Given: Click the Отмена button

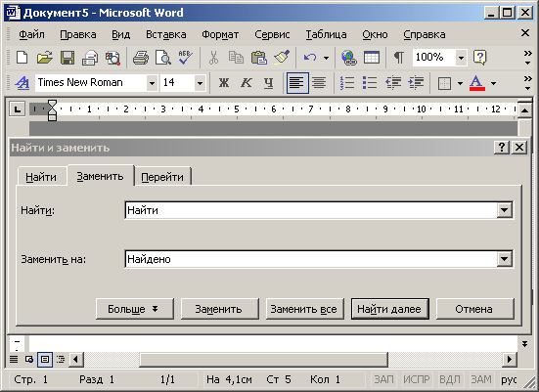Looking at the screenshot, I should pyautogui.click(x=475, y=309).
